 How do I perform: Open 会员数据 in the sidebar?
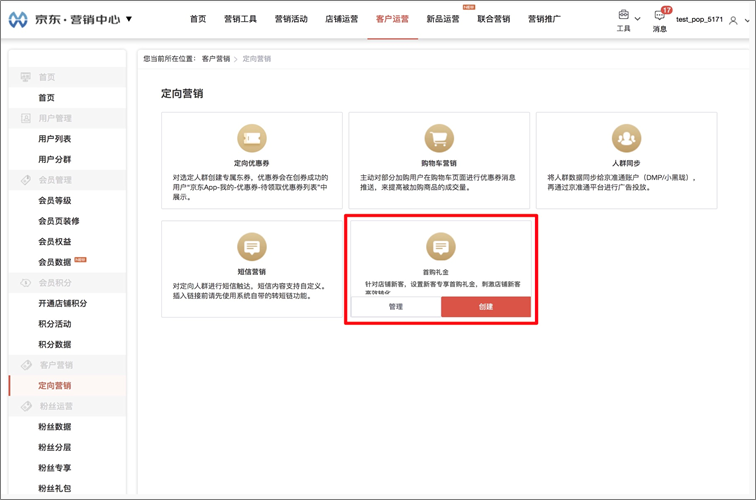(54, 262)
